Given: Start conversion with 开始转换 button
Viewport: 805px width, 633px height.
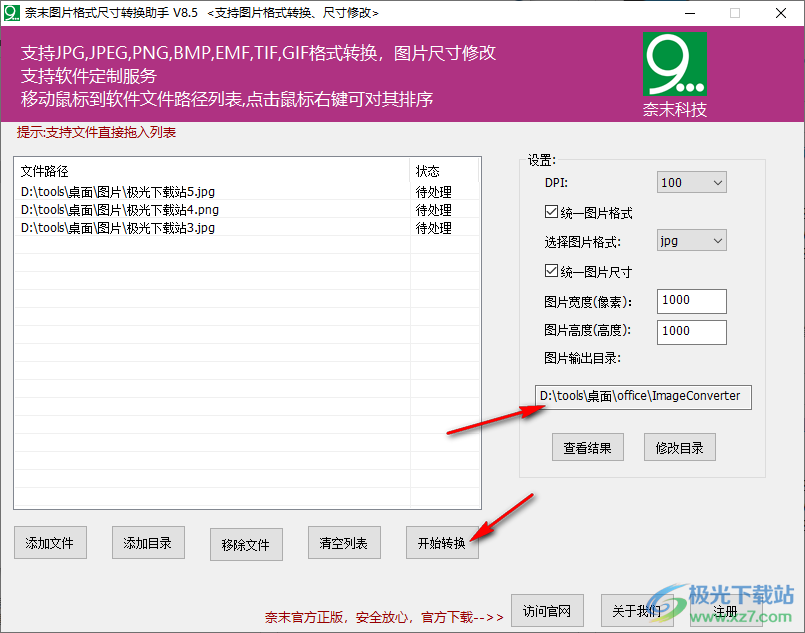Looking at the screenshot, I should (x=442, y=543).
